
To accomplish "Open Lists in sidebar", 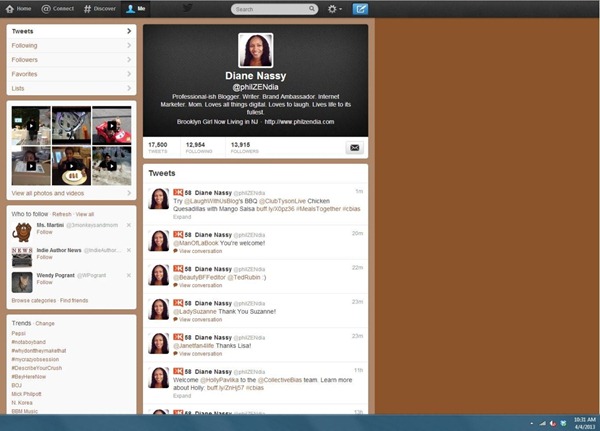I will tap(71, 88).
